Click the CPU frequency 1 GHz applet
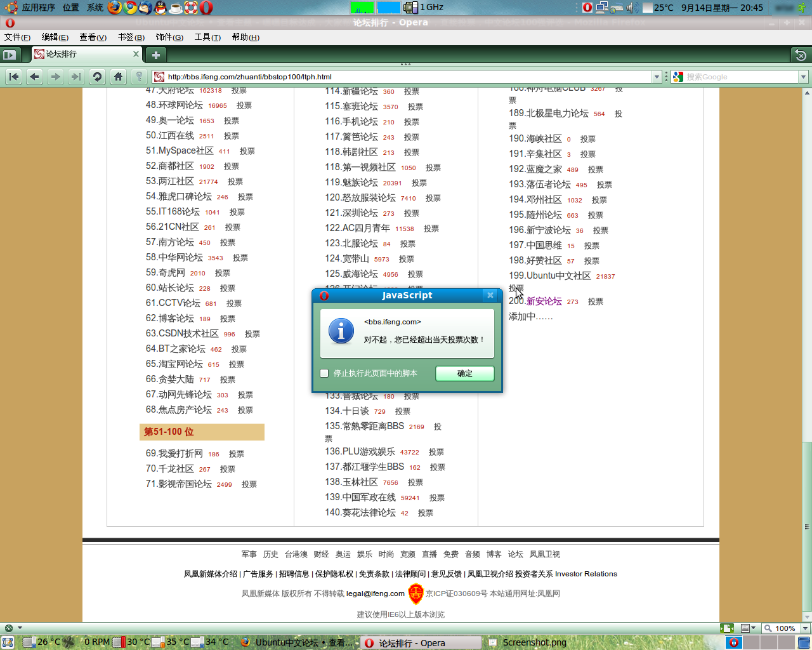The height and width of the screenshot is (650, 812). point(424,8)
